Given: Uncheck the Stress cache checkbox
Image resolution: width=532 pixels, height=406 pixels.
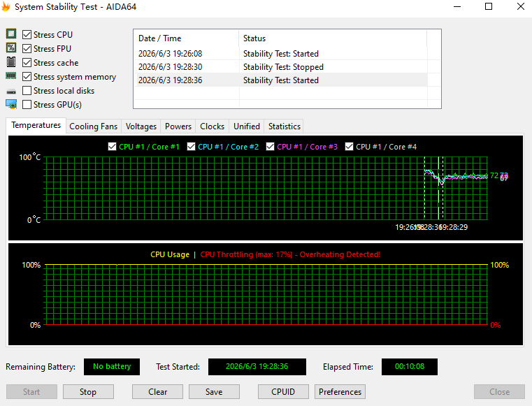Looking at the screenshot, I should pos(27,63).
